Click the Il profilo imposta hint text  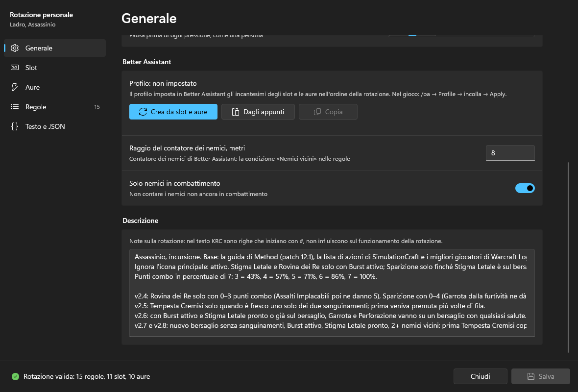click(318, 94)
